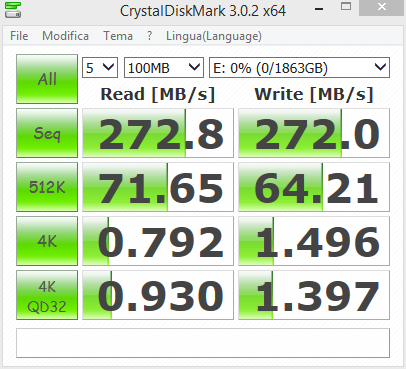Open the File menu

[19, 36]
